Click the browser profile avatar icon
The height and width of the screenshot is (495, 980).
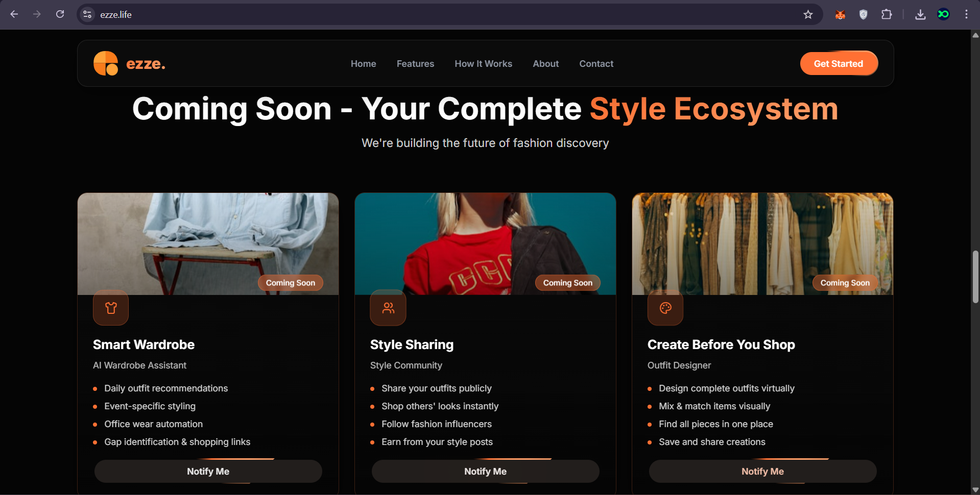(943, 14)
